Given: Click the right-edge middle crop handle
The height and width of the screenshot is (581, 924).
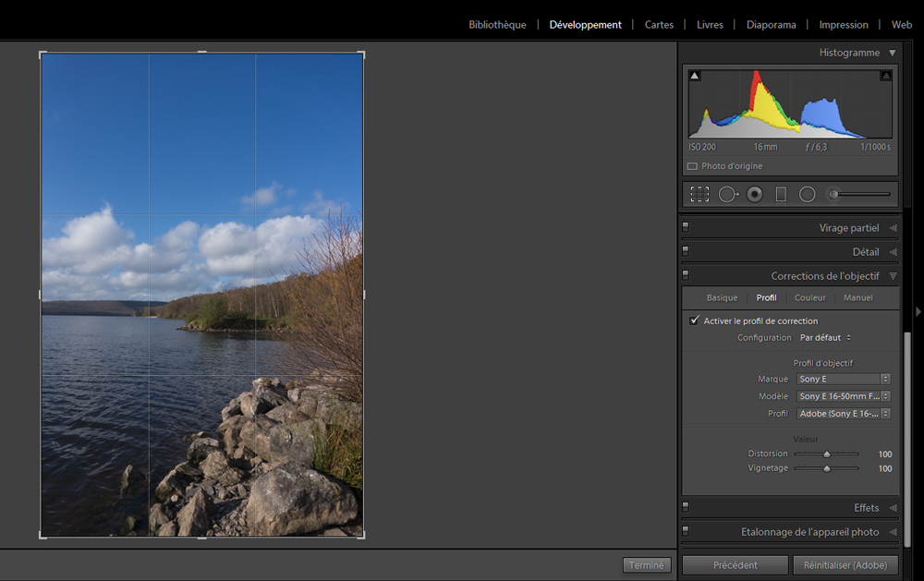Looking at the screenshot, I should (363, 295).
